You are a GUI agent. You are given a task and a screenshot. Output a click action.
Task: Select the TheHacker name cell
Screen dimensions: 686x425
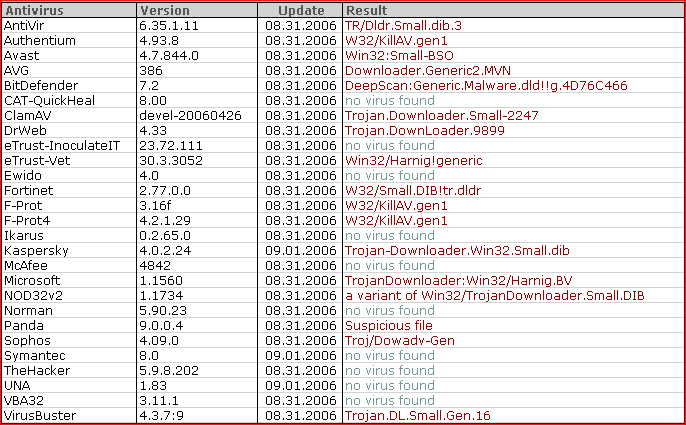tap(37, 370)
